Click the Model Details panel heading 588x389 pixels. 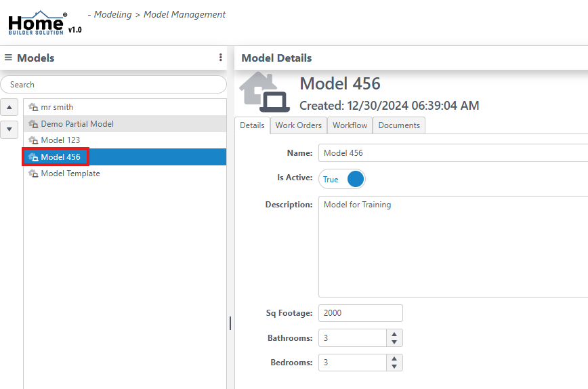click(x=276, y=58)
